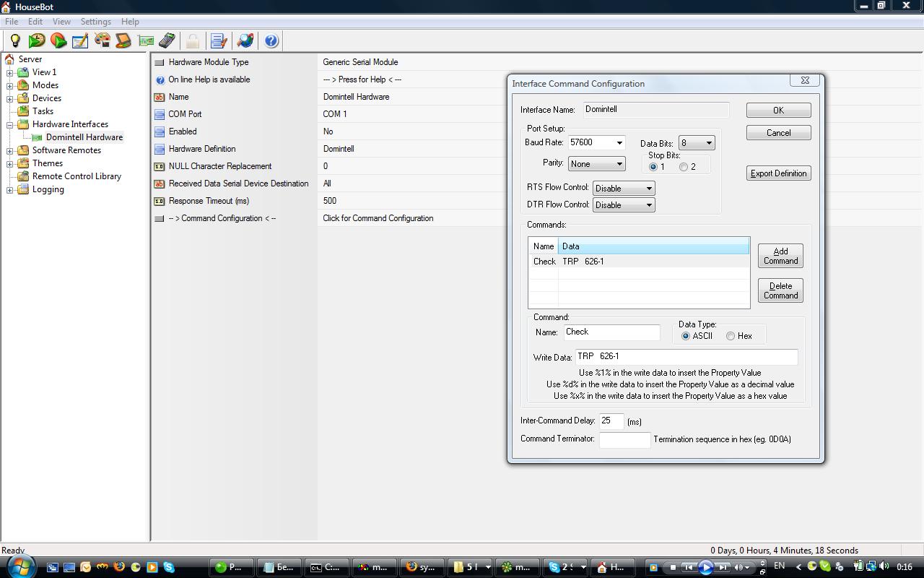Click the light bulb toolbar icon

coord(15,40)
